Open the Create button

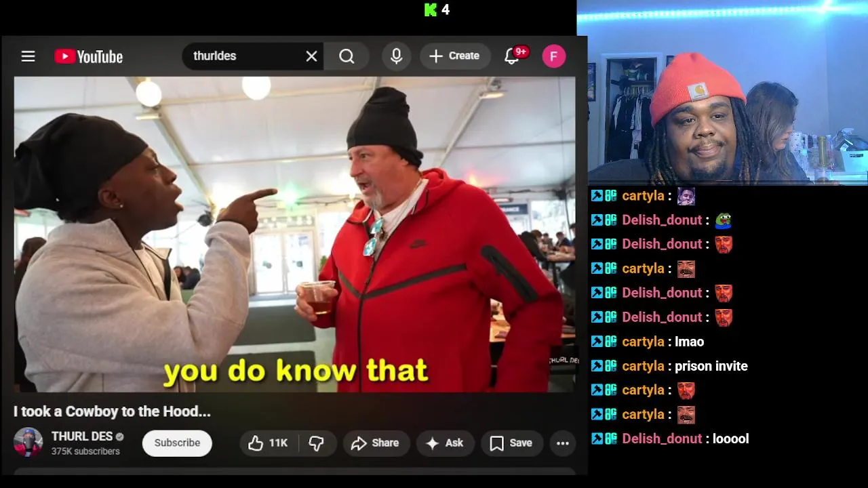(455, 56)
